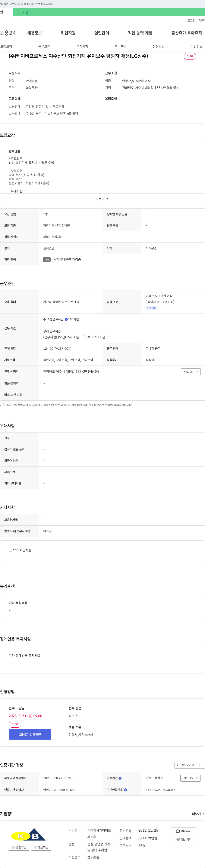Open 출산휴가·육아휴직 menu

click(186, 33)
